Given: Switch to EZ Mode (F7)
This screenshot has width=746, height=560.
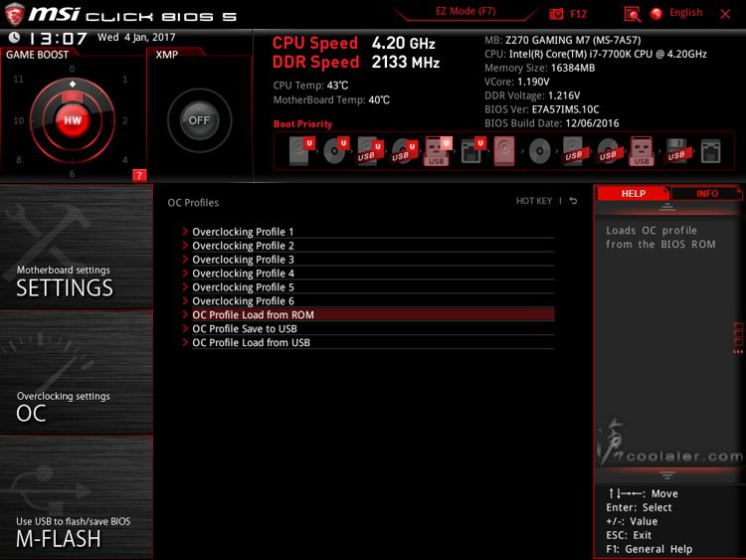Looking at the screenshot, I should 466,11.
